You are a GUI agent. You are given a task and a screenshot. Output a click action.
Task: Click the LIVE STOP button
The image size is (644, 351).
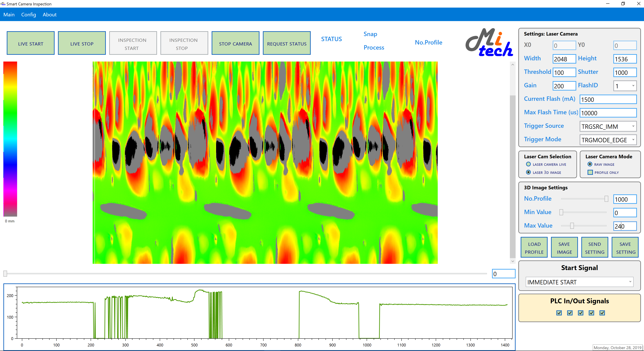pyautogui.click(x=82, y=43)
